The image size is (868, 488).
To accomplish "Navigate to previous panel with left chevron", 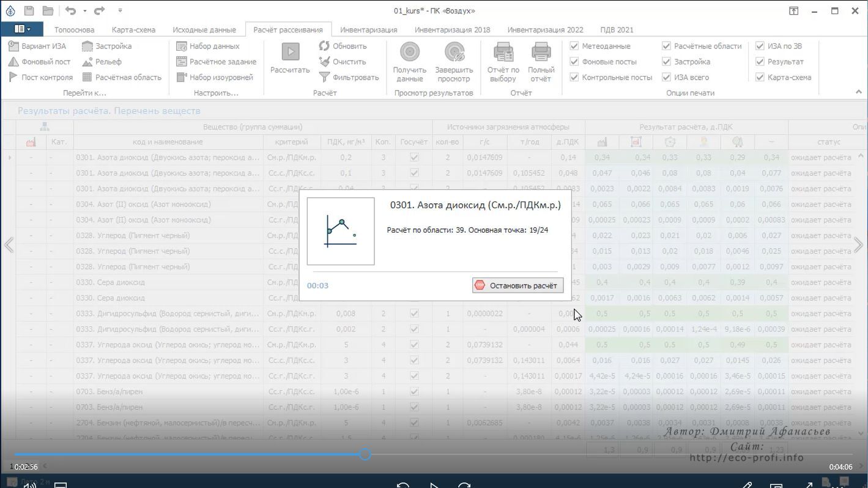I will pyautogui.click(x=9, y=245).
